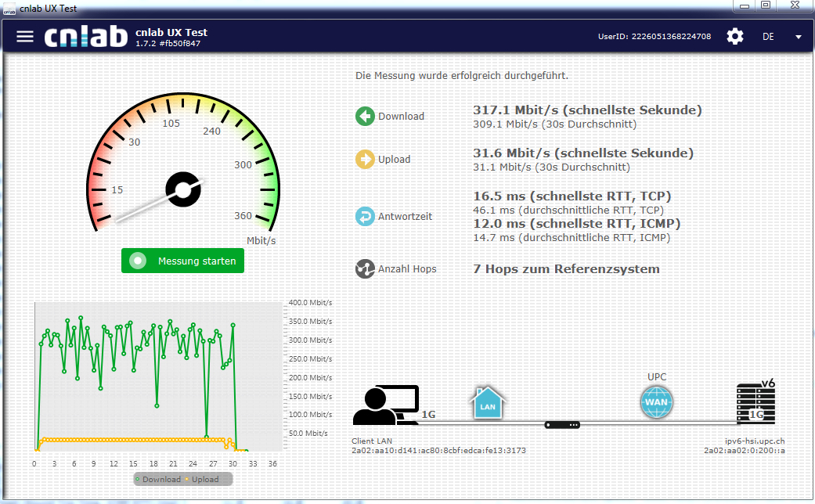Click the speedometer gauge needle hub
This screenshot has width=815, height=504.
(182, 189)
